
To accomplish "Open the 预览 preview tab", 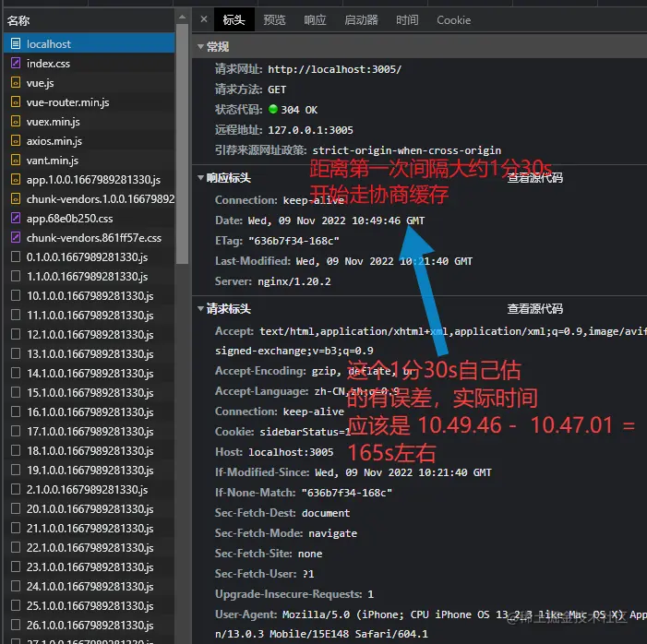I will pos(274,19).
